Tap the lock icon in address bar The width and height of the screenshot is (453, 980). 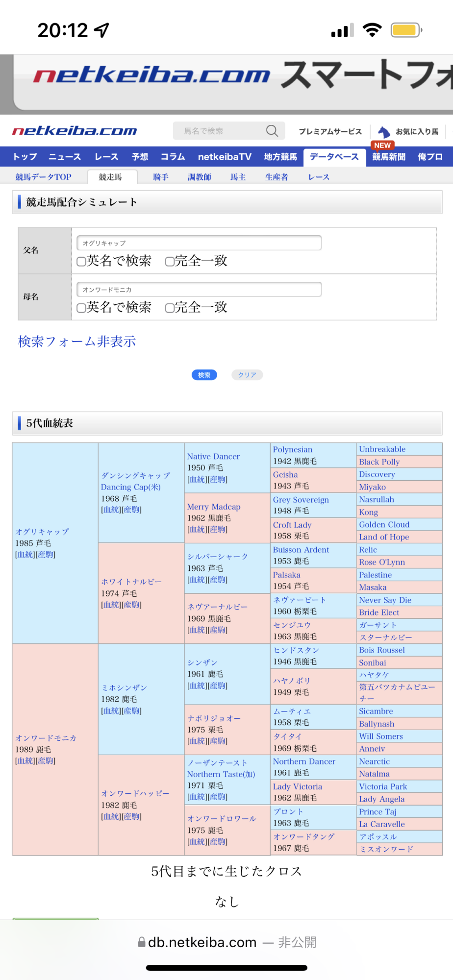click(x=142, y=942)
